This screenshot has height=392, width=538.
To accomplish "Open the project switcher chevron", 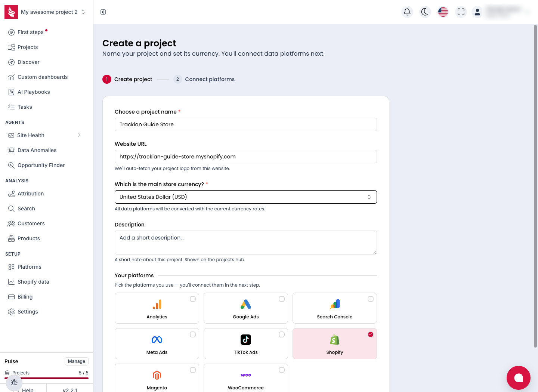I will [83, 12].
